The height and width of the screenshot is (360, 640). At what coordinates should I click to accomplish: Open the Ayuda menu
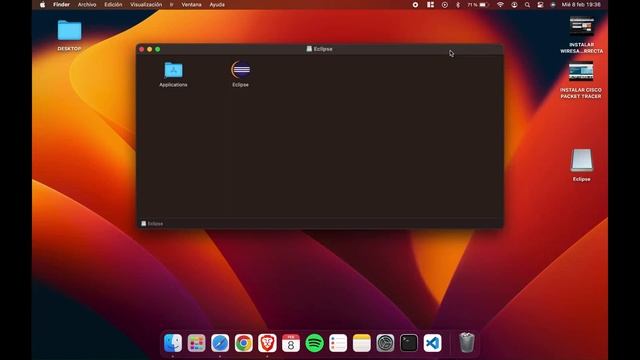217,4
